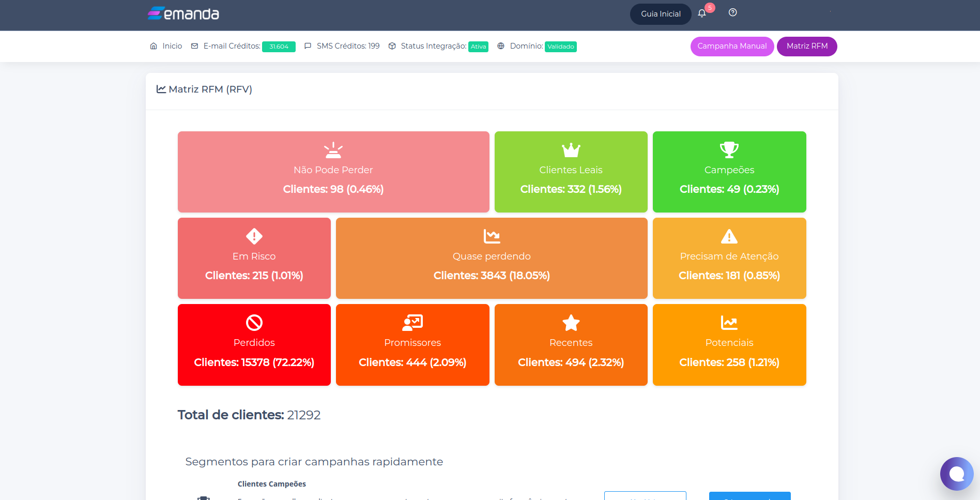
Task: Click the trophy icon in Campeões
Action: (x=729, y=150)
